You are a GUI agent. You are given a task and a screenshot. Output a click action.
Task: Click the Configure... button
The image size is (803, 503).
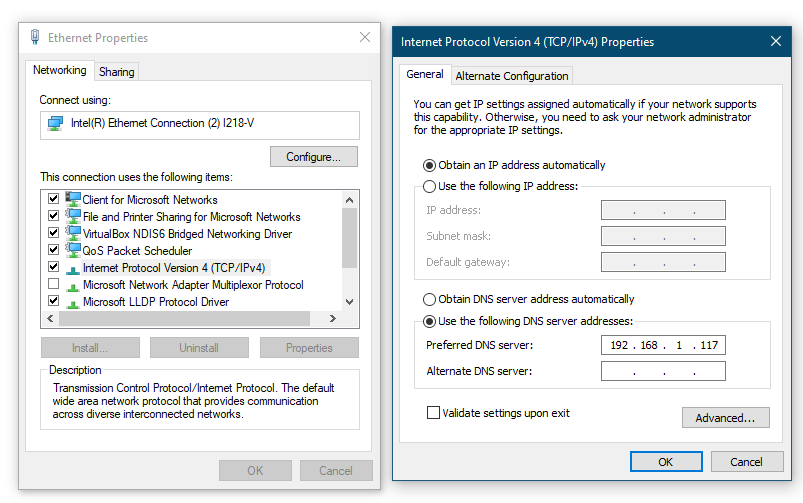(x=313, y=157)
